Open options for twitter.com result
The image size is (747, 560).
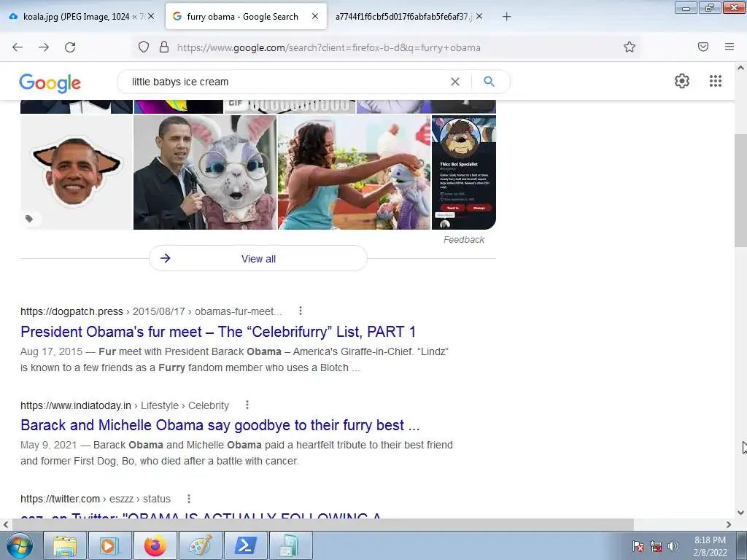click(189, 499)
